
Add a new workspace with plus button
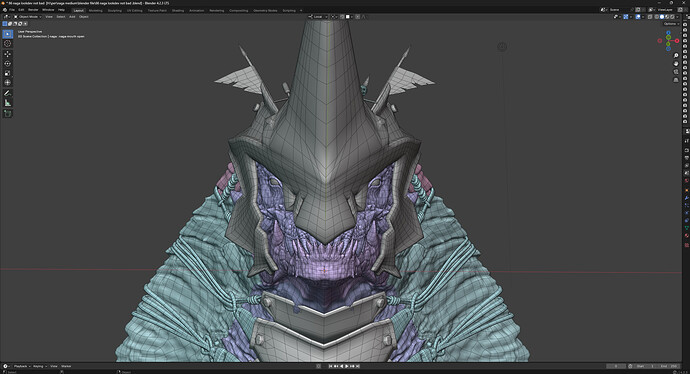pyautogui.click(x=301, y=10)
